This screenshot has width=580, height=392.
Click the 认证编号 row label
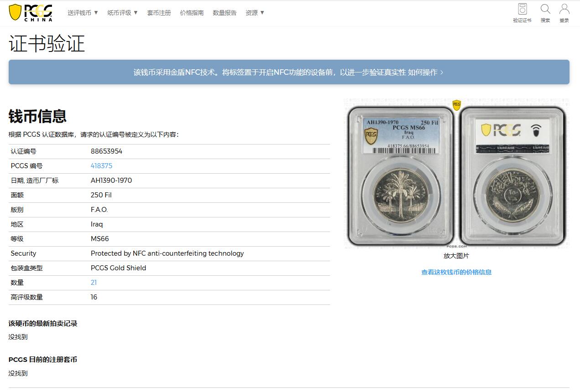click(x=23, y=151)
